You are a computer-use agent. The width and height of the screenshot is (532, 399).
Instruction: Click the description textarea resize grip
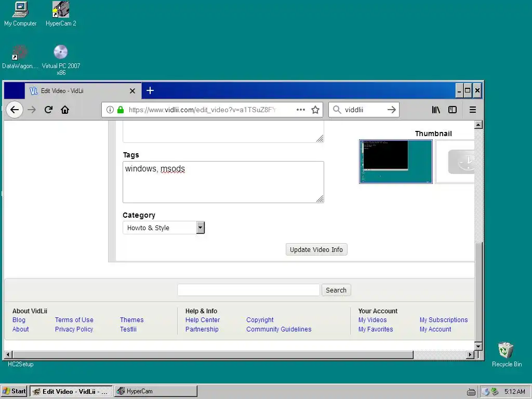320,138
